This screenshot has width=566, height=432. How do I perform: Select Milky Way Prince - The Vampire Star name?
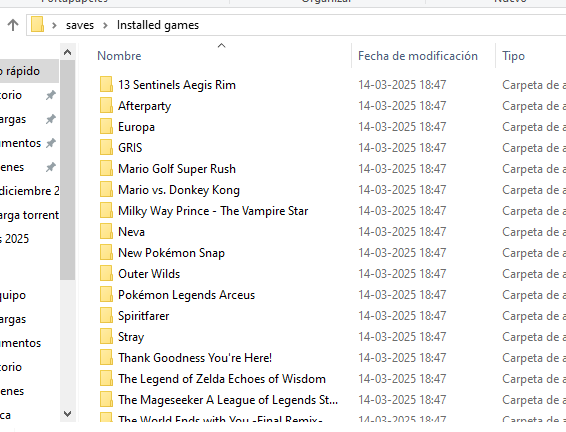tap(213, 211)
